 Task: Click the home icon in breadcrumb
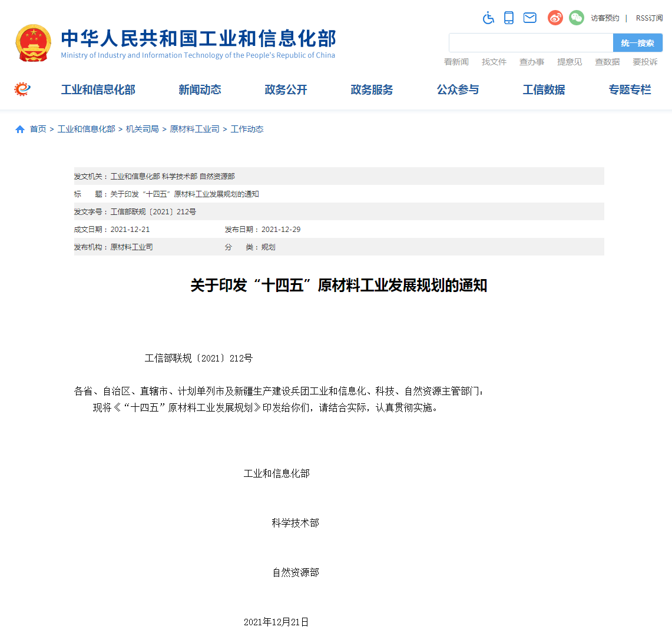[x=20, y=130]
